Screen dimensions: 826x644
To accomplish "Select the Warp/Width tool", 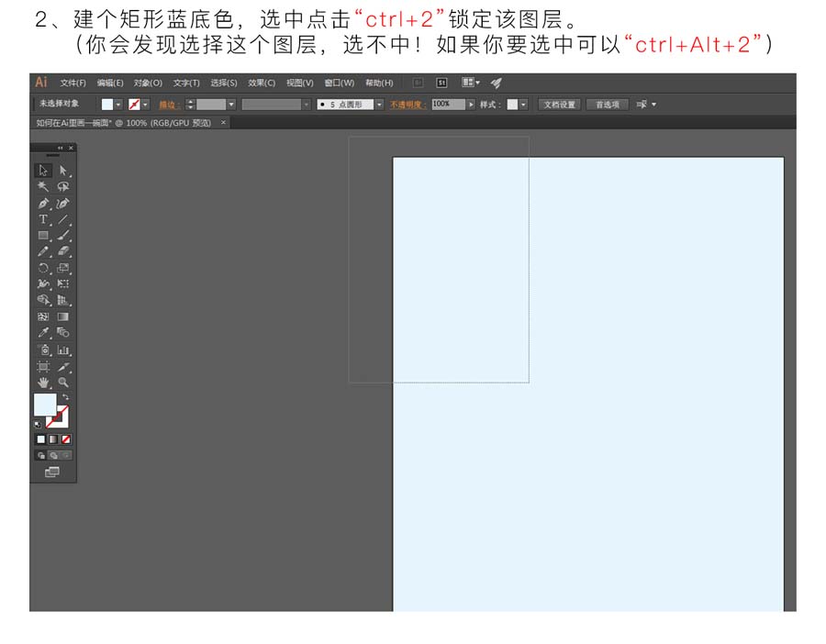I will 43,283.
